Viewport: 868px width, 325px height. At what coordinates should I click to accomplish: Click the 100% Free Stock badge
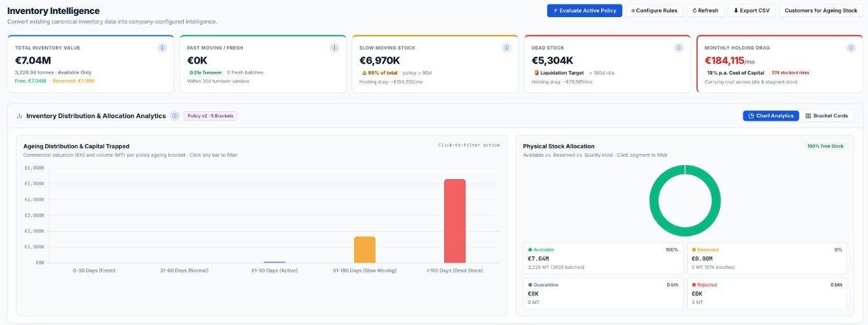(x=825, y=146)
